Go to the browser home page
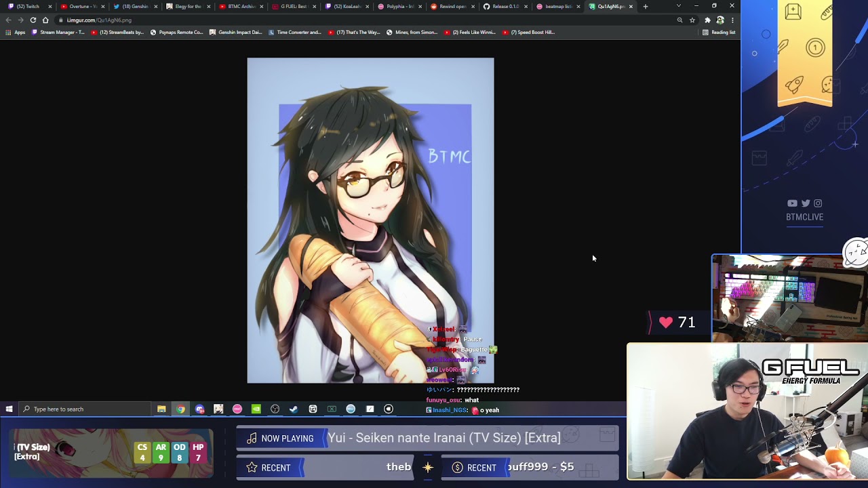 click(45, 20)
